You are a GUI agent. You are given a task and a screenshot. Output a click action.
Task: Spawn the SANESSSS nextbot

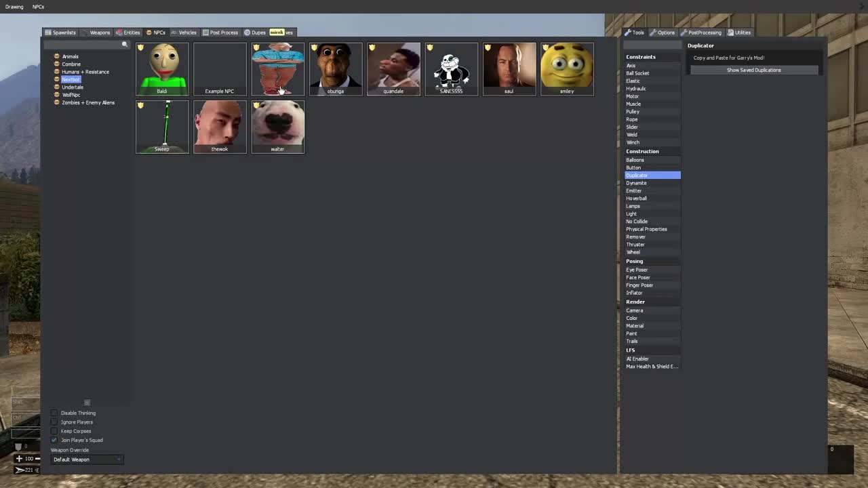pos(451,69)
